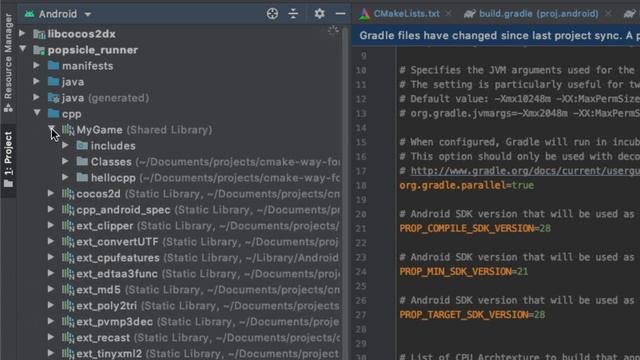640x360 pixels.
Task: Hide the project panel with minus icon
Action: [340, 14]
